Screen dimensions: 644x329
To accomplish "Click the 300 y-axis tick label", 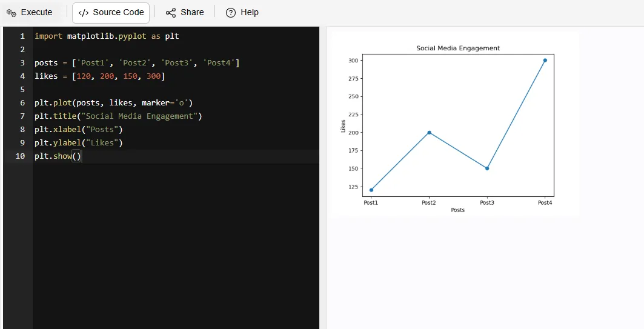I will point(354,61).
